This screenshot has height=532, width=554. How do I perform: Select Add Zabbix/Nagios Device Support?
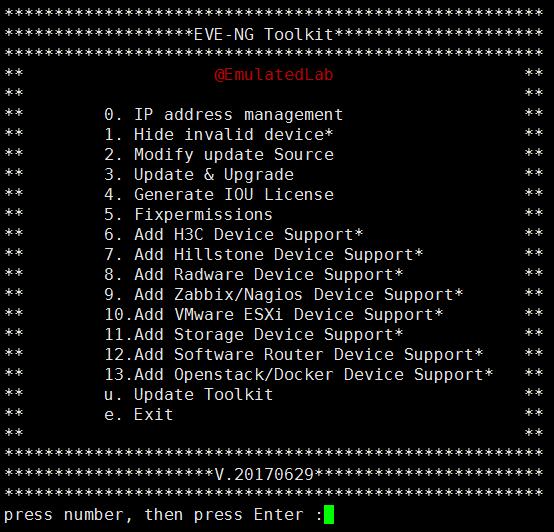tap(284, 295)
